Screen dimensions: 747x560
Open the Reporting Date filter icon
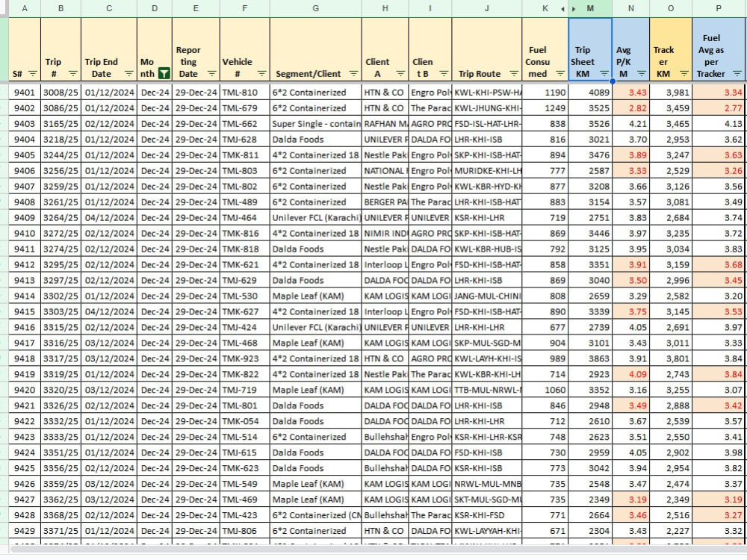click(x=211, y=74)
